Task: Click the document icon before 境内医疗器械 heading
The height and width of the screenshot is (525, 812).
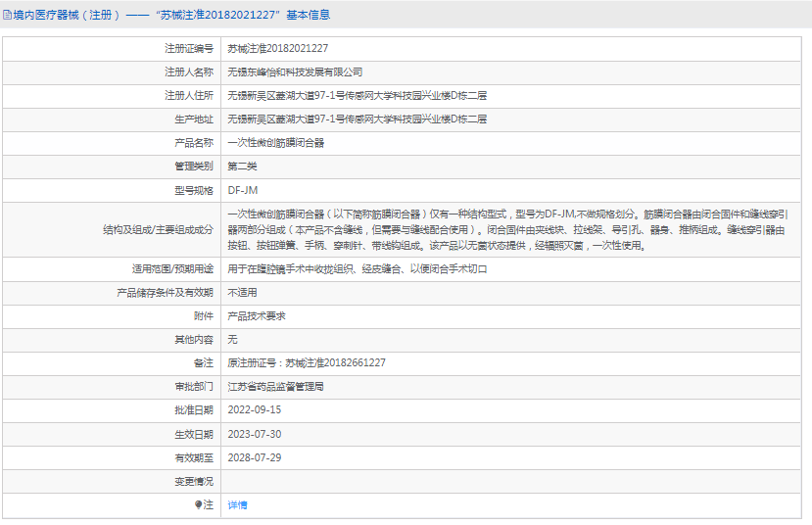Action: [x=7, y=15]
